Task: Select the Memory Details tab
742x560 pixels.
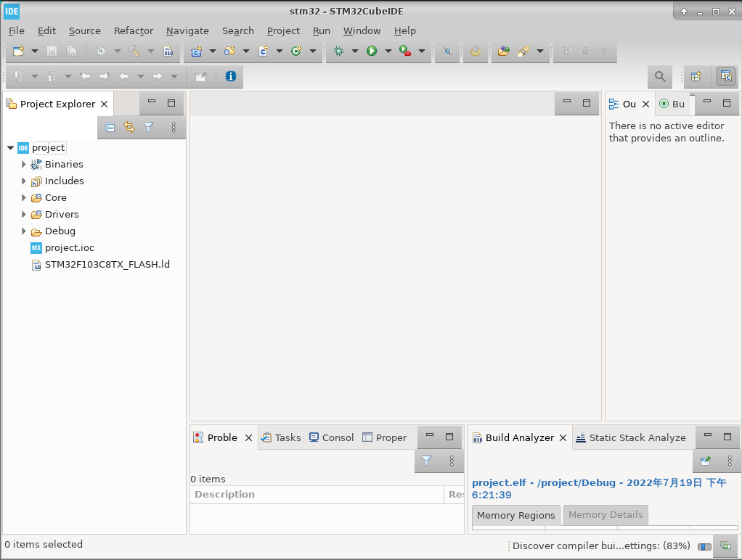Action: point(606,514)
